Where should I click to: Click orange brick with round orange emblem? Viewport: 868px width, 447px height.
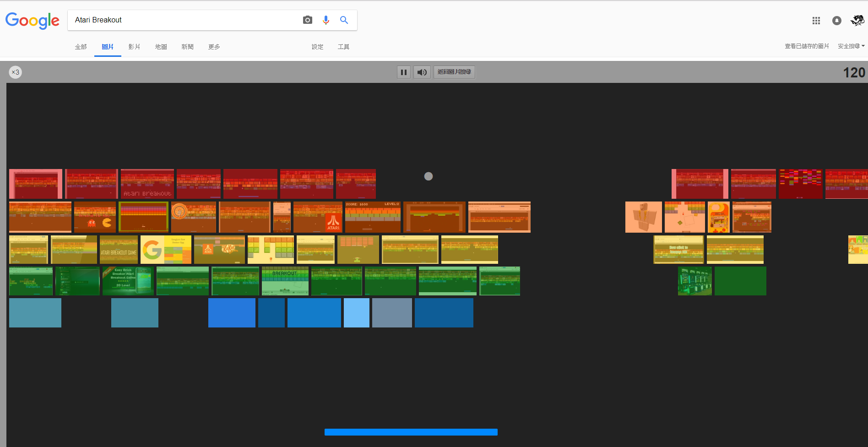coord(194,217)
